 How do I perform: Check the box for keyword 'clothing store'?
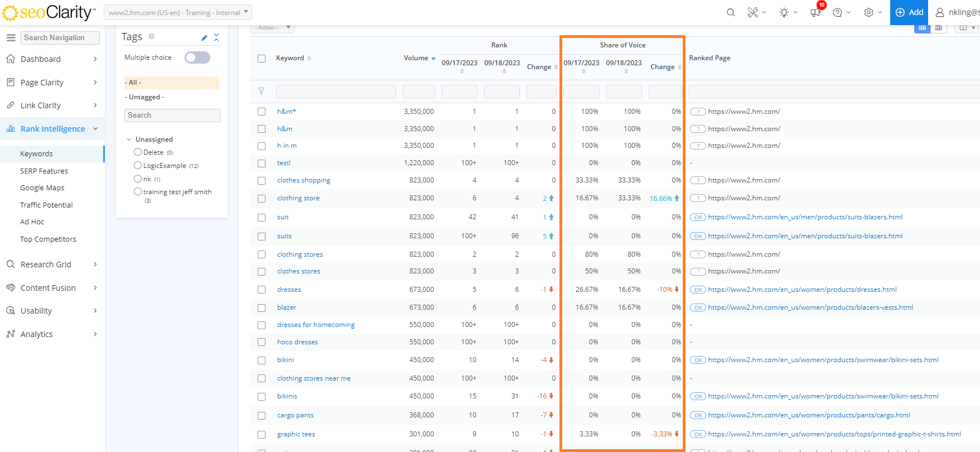pos(262,199)
